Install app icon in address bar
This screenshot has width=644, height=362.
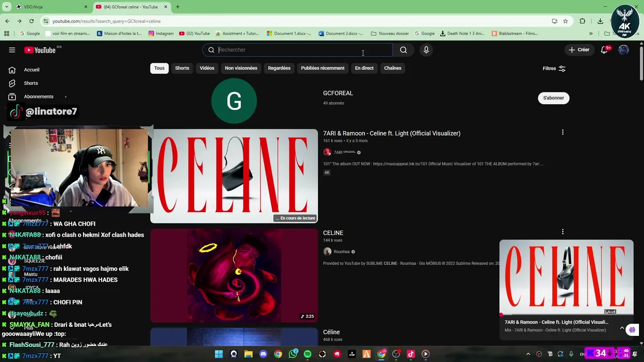click(554, 21)
